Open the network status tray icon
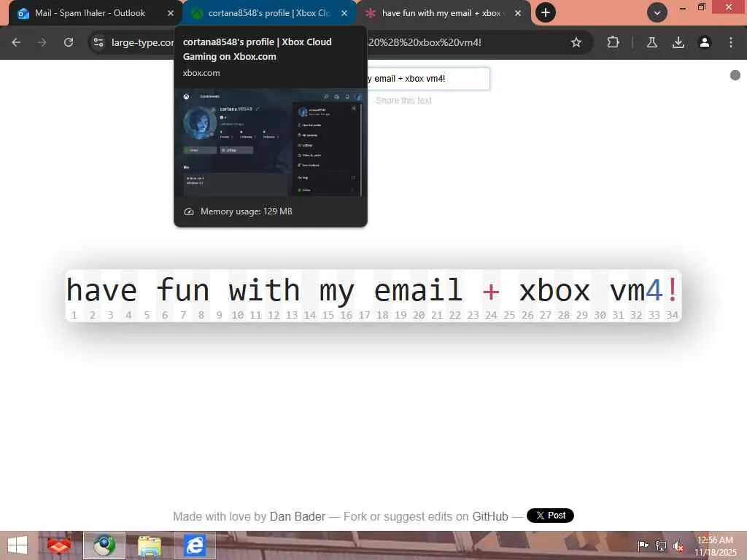The height and width of the screenshot is (560, 747). pos(661,545)
